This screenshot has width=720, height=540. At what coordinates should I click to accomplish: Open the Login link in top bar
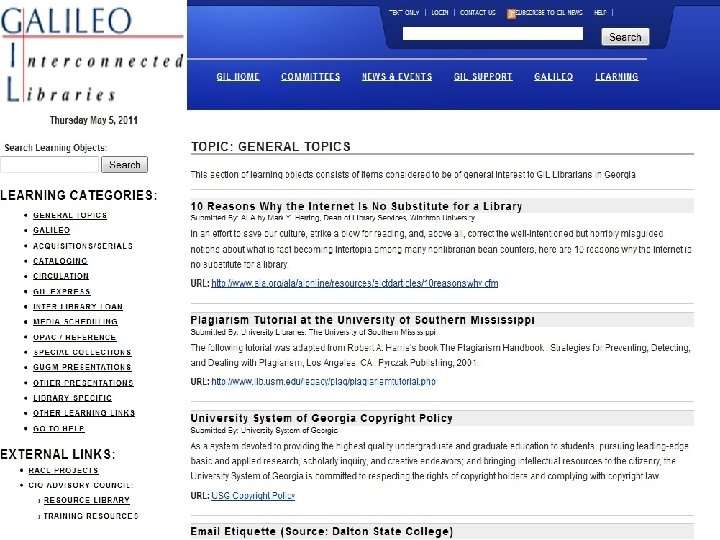[x=439, y=12]
